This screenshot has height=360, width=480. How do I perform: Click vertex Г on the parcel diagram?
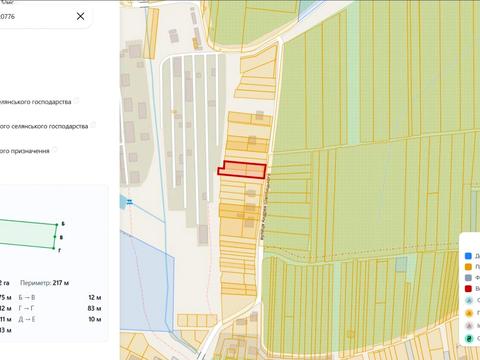pos(54,248)
